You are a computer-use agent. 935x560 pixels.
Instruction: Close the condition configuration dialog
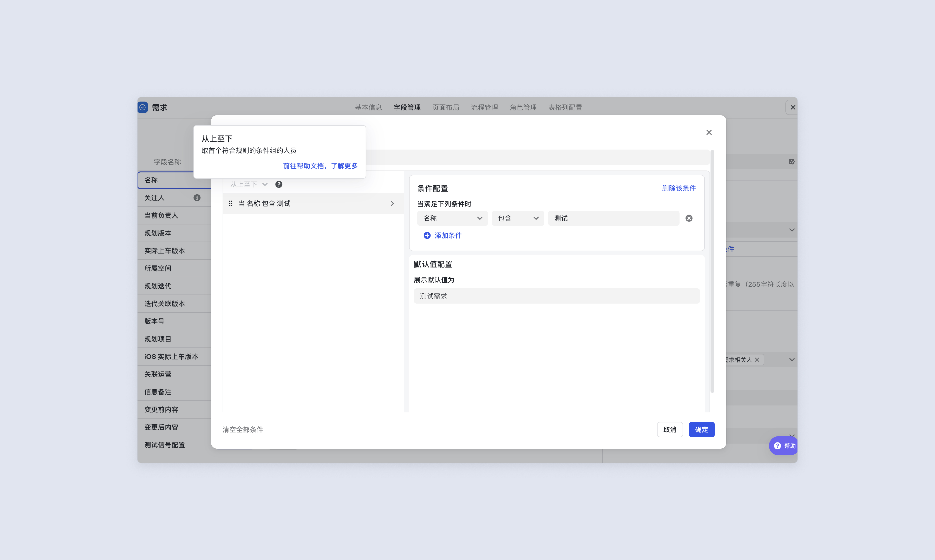[x=709, y=132]
